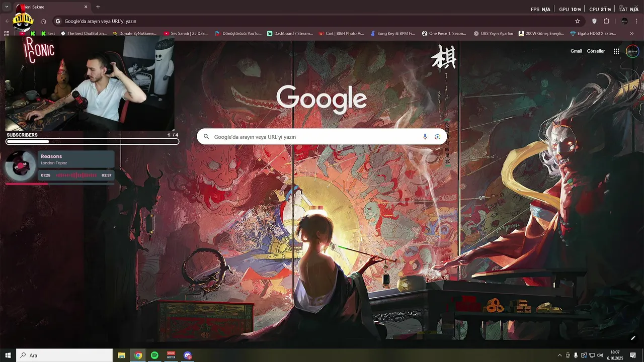Screen dimensions: 644x362
Task: Open Voicemeeter from taskbar
Action: (171, 355)
